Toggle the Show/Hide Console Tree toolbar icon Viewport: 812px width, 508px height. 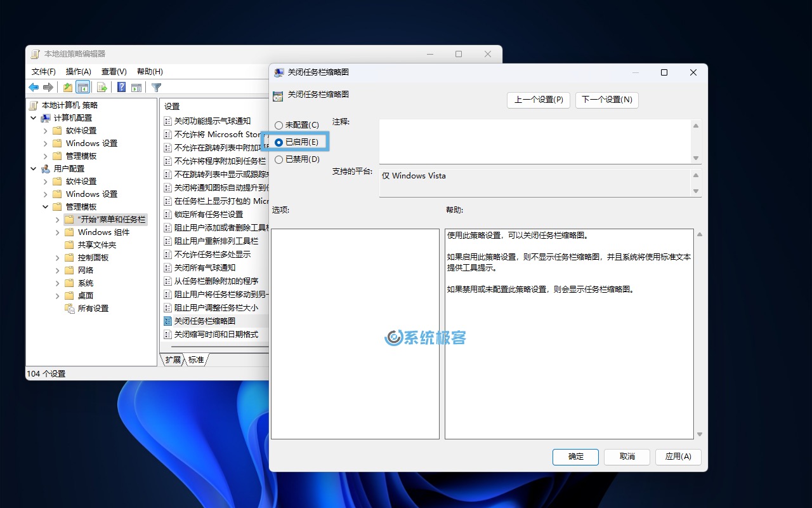click(82, 87)
